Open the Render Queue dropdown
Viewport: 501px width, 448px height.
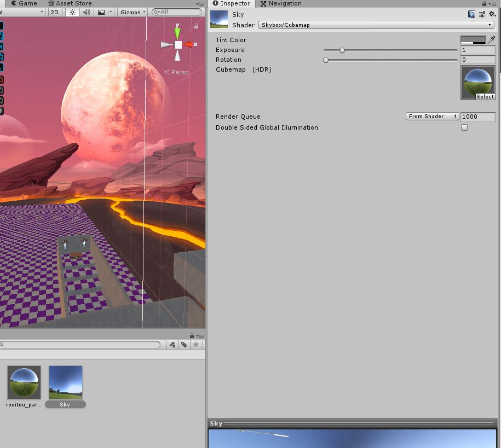[x=432, y=117]
